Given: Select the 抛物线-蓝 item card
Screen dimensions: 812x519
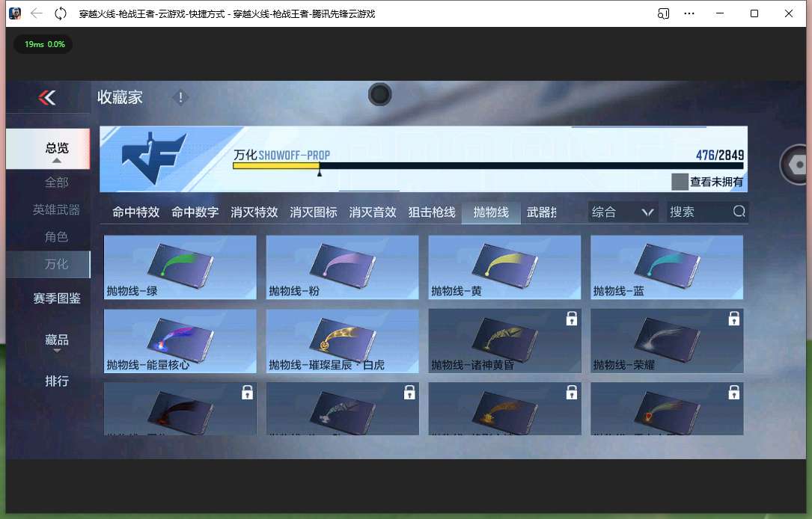Looking at the screenshot, I should (x=667, y=268).
